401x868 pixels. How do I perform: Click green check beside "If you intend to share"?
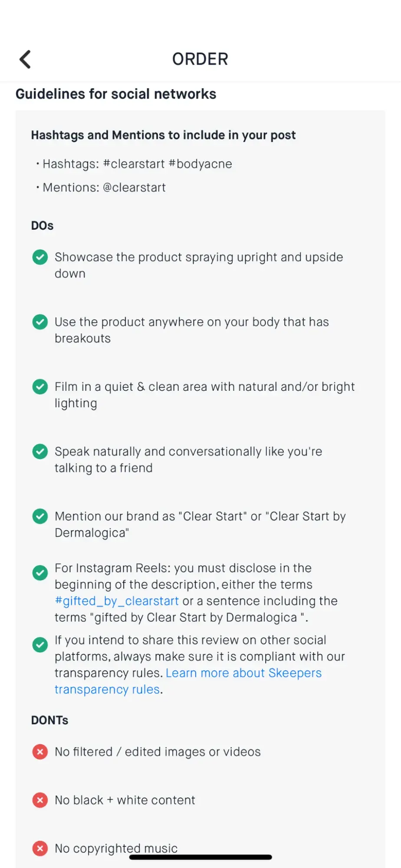pyautogui.click(x=40, y=645)
